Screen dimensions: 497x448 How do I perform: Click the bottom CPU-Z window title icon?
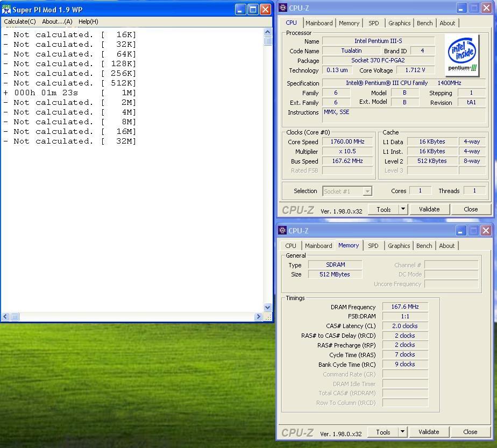(282, 230)
